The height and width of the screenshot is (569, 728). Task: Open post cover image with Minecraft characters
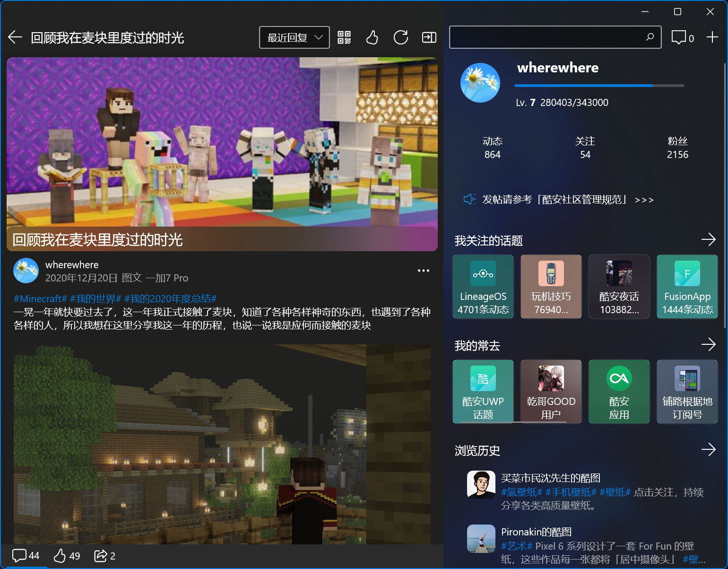[222, 154]
